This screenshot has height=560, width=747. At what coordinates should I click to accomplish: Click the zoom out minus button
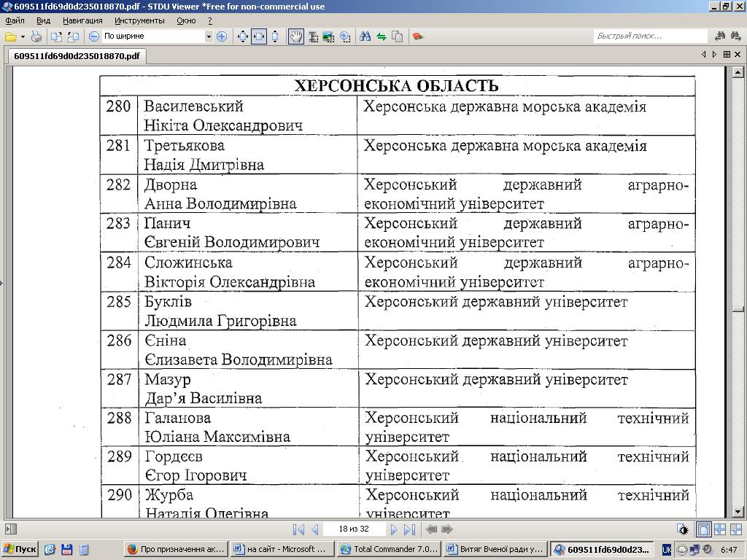coord(94,36)
